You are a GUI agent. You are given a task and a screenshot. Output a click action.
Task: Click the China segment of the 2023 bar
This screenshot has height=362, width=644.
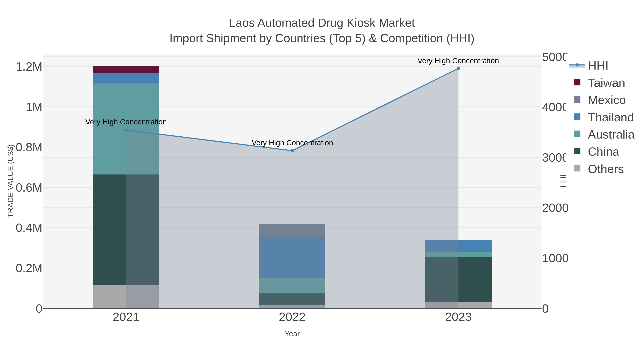458,280
